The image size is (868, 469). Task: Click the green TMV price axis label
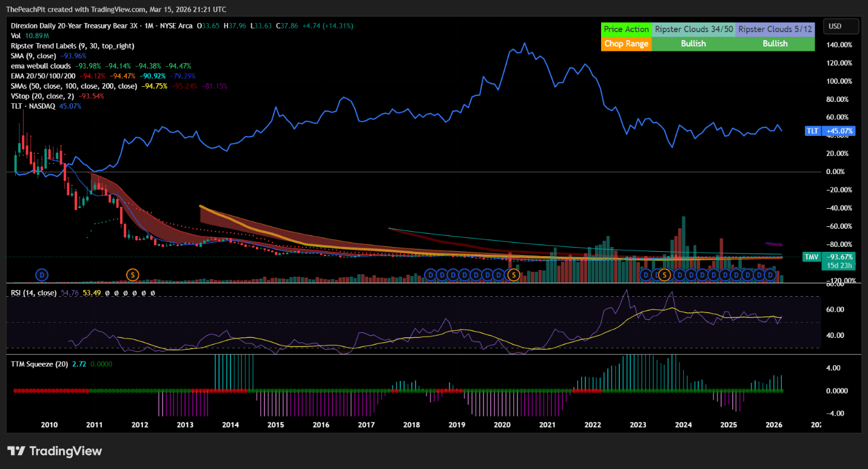829,257
